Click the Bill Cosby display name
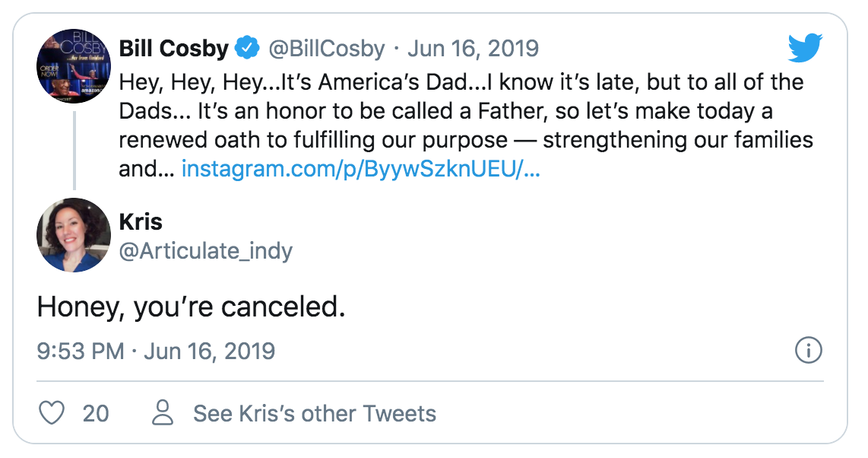This screenshot has width=868, height=458. point(173,49)
